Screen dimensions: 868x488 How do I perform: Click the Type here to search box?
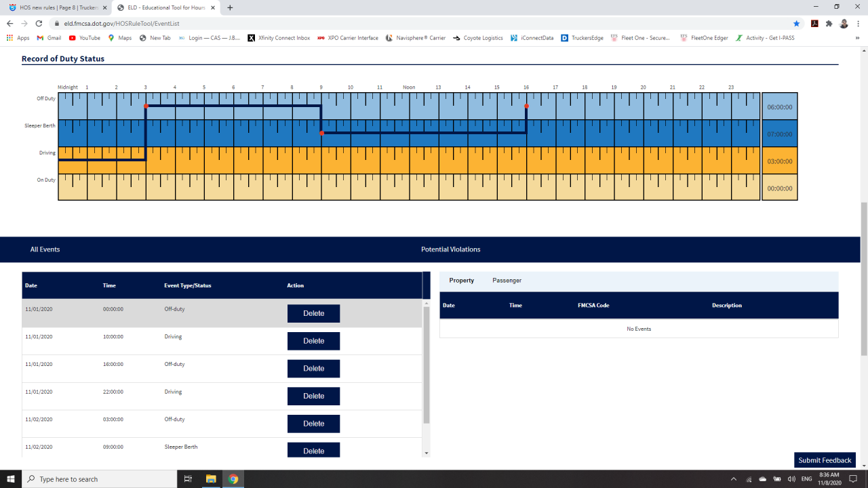[99, 479]
